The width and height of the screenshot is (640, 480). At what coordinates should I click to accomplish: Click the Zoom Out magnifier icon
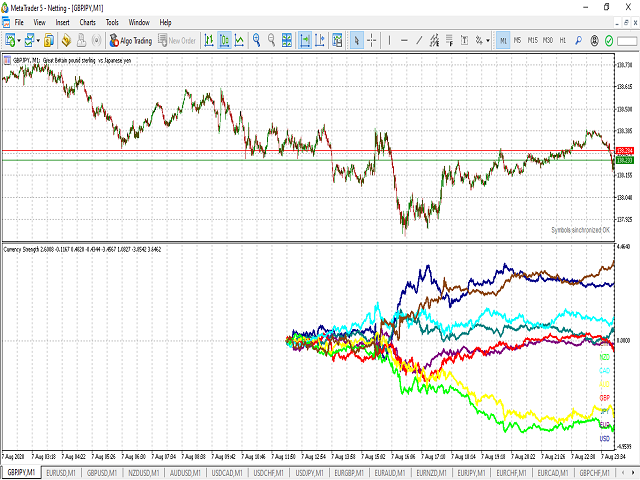tap(273, 40)
